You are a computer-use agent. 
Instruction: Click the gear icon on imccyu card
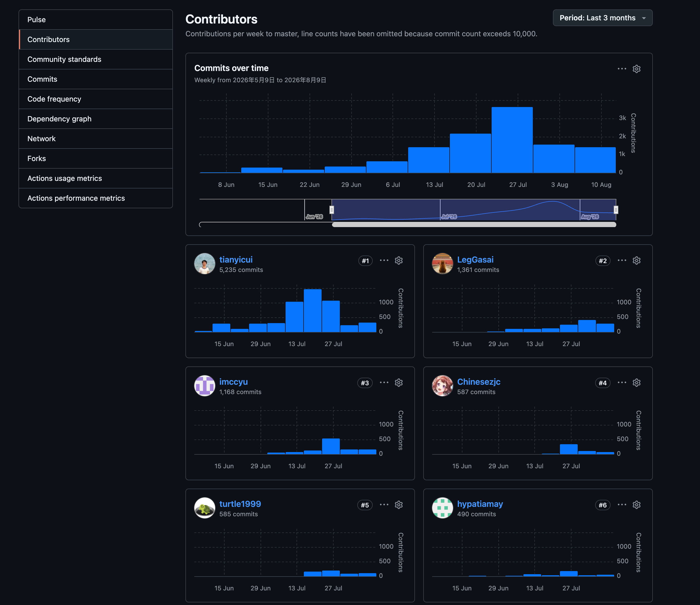(399, 382)
